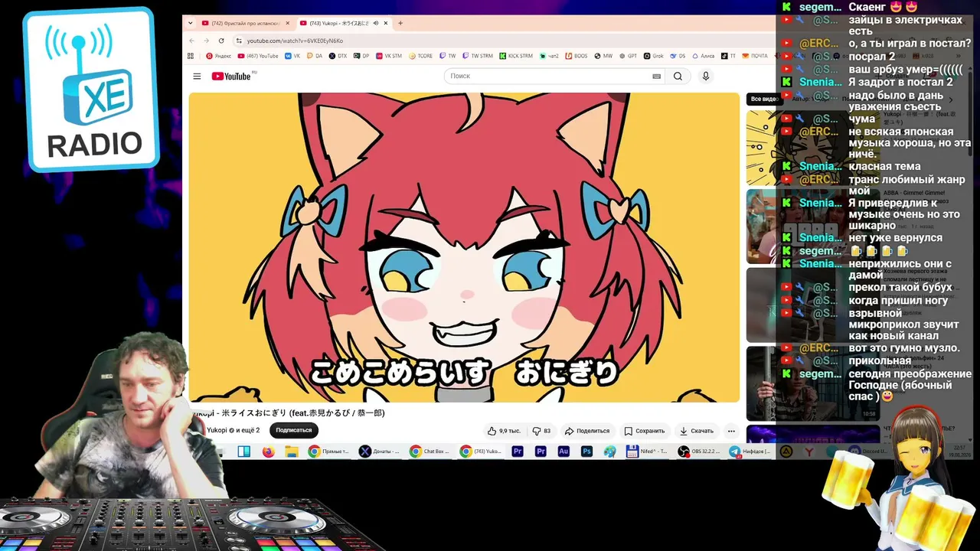Reload the page

(x=221, y=41)
